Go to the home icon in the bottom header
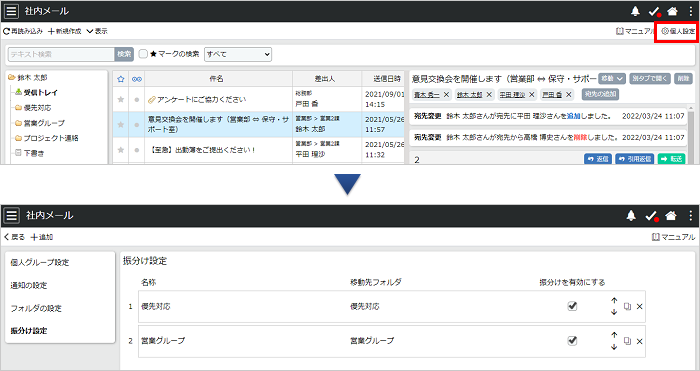 pyautogui.click(x=671, y=216)
